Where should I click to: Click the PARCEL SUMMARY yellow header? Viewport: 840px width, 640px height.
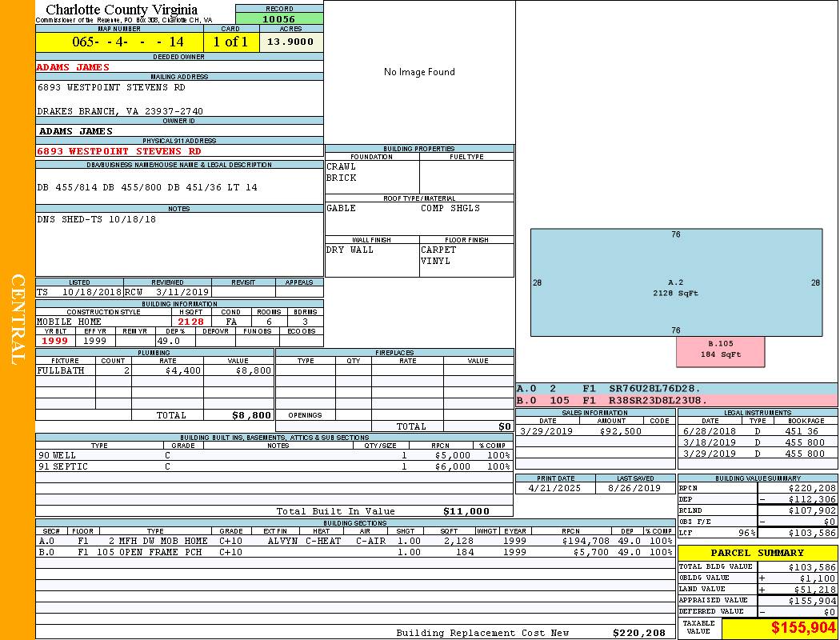pyautogui.click(x=758, y=553)
